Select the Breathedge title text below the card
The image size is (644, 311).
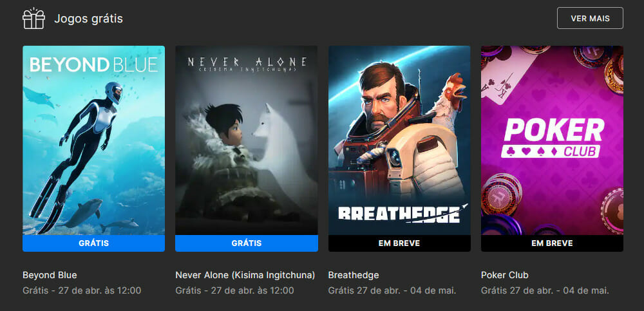tap(354, 275)
